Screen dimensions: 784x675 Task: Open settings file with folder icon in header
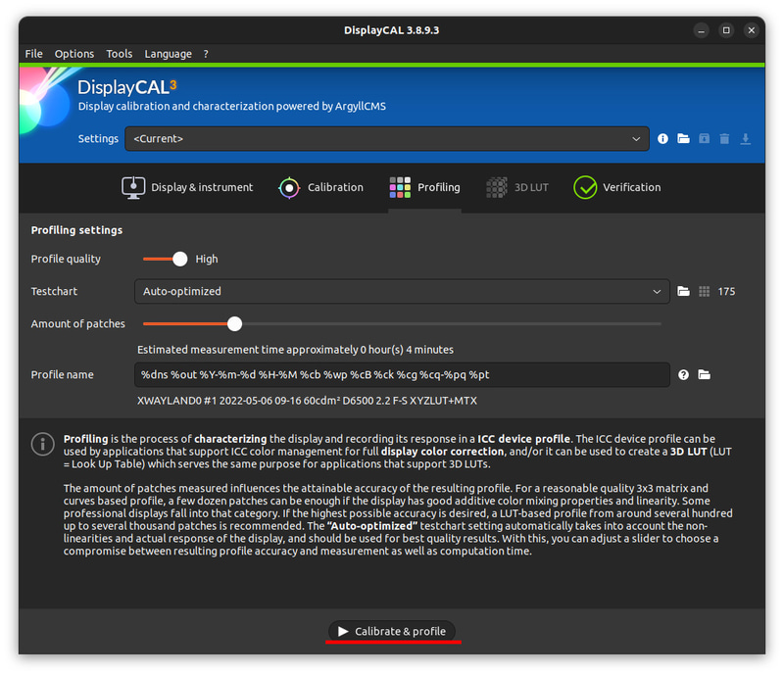[x=683, y=138]
